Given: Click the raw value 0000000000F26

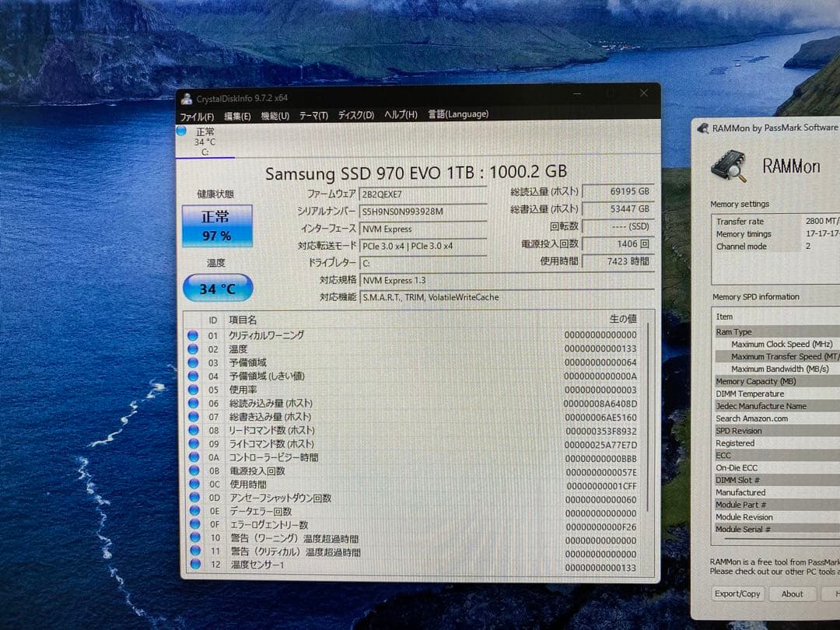Looking at the screenshot, I should coord(601,527).
